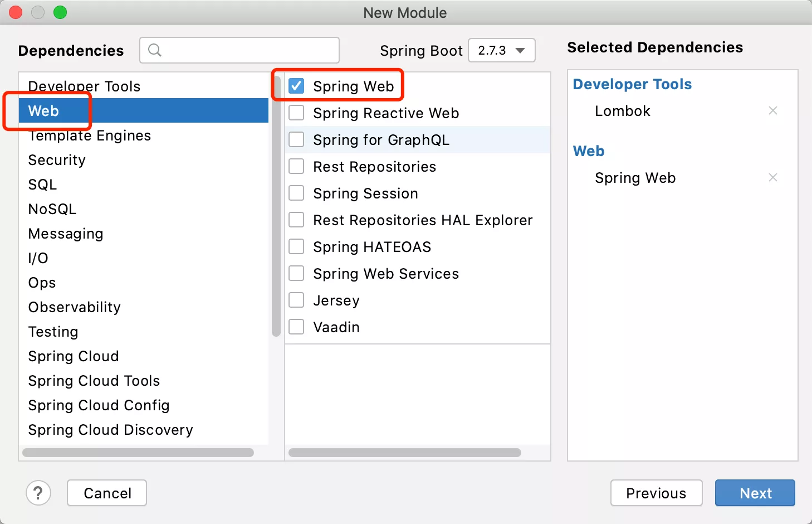Click the category list vertical scrollbar

tap(276, 206)
